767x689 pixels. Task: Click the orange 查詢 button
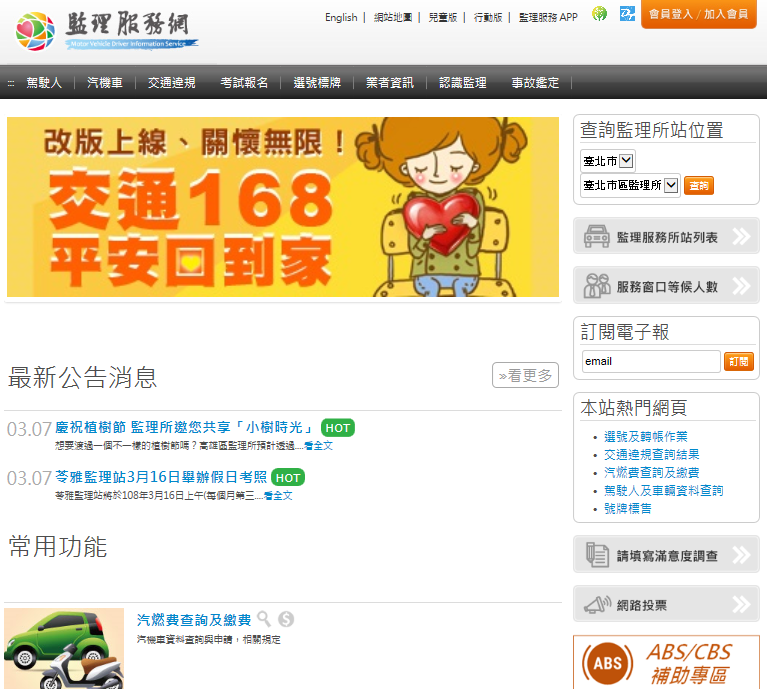click(699, 186)
